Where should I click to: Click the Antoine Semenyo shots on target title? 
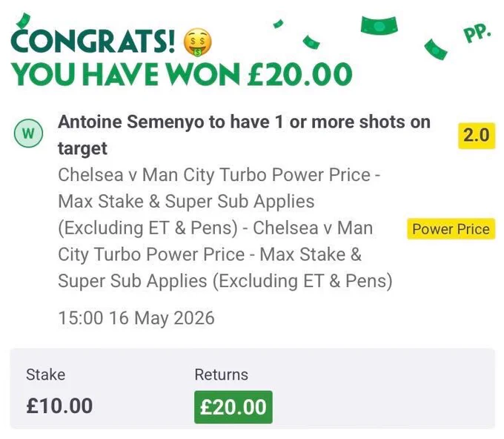[244, 135]
